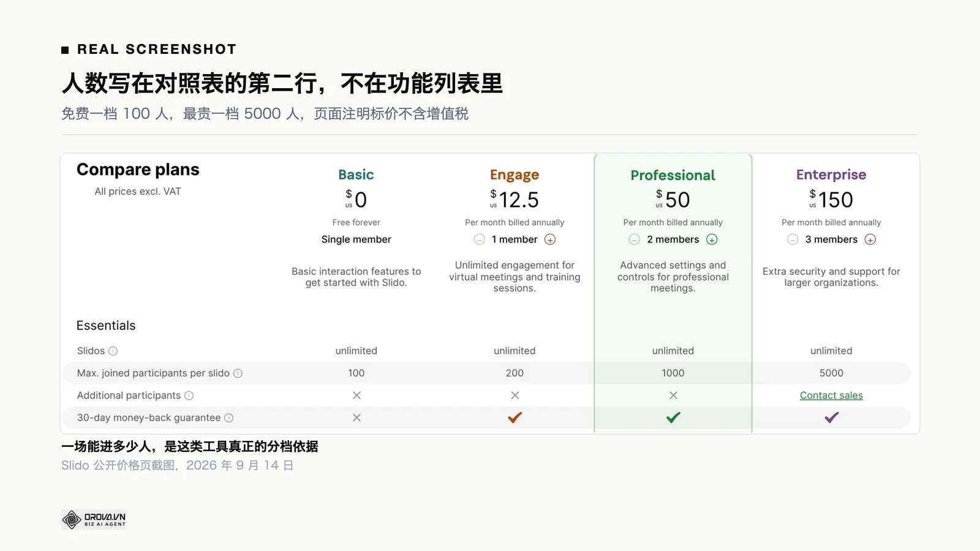980x551 pixels.
Task: Click the $50 Professional price
Action: (x=673, y=200)
